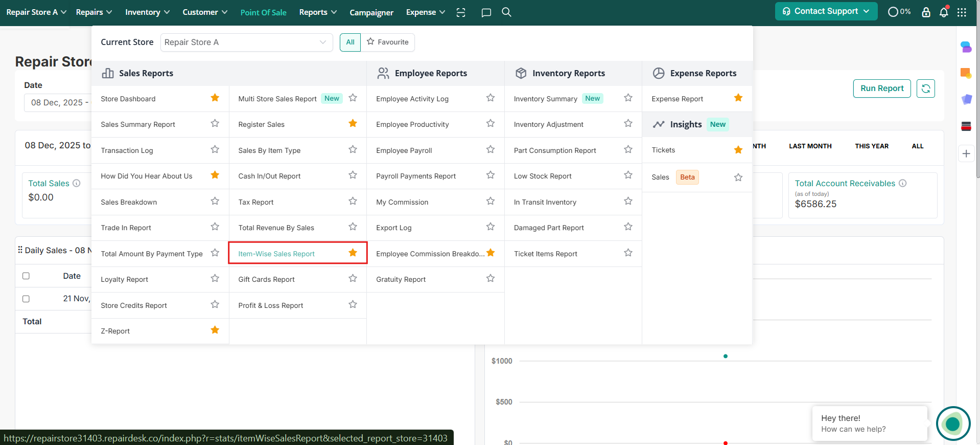The width and height of the screenshot is (980, 445).
Task: Open the Profit & Loss Report link
Action: [271, 305]
